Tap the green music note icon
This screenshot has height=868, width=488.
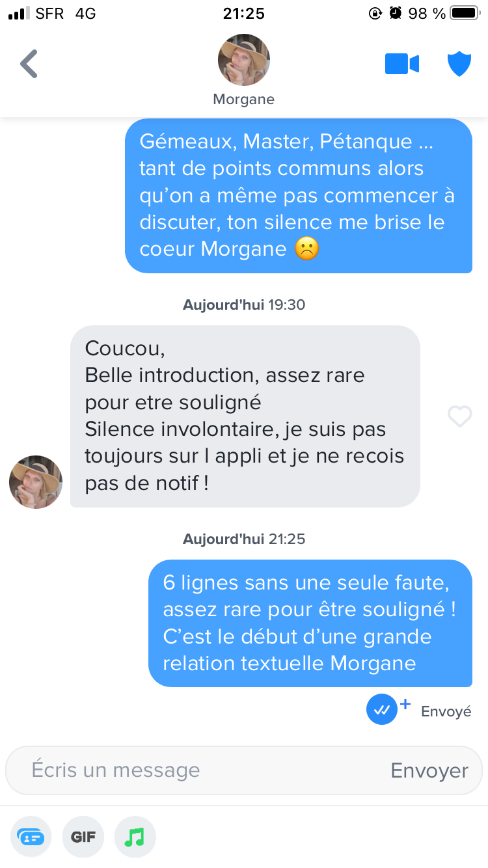135,837
